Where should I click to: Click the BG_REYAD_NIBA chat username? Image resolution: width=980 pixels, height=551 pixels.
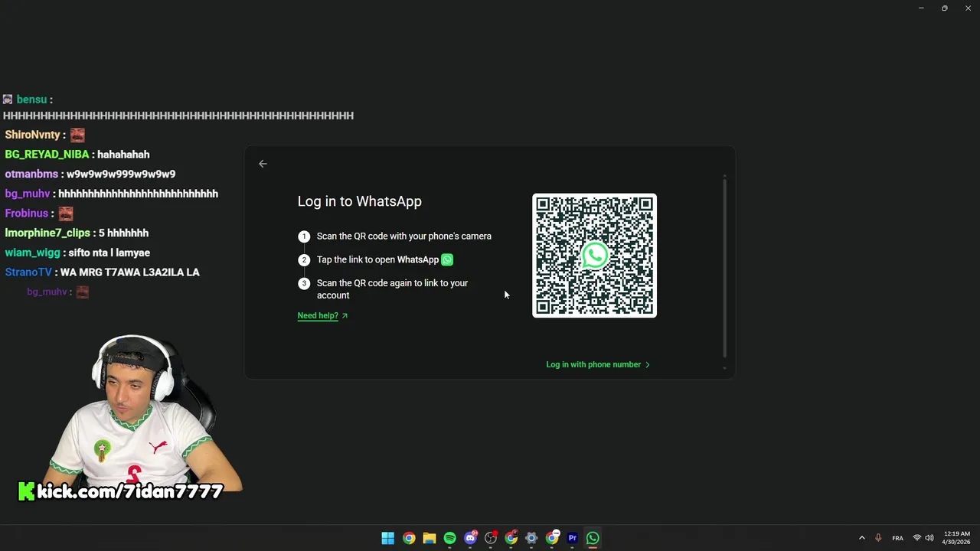click(x=47, y=155)
